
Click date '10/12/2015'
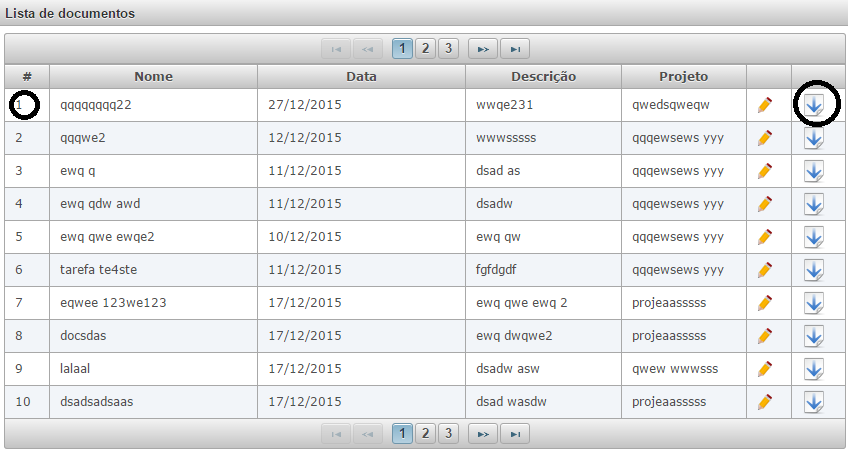click(305, 237)
